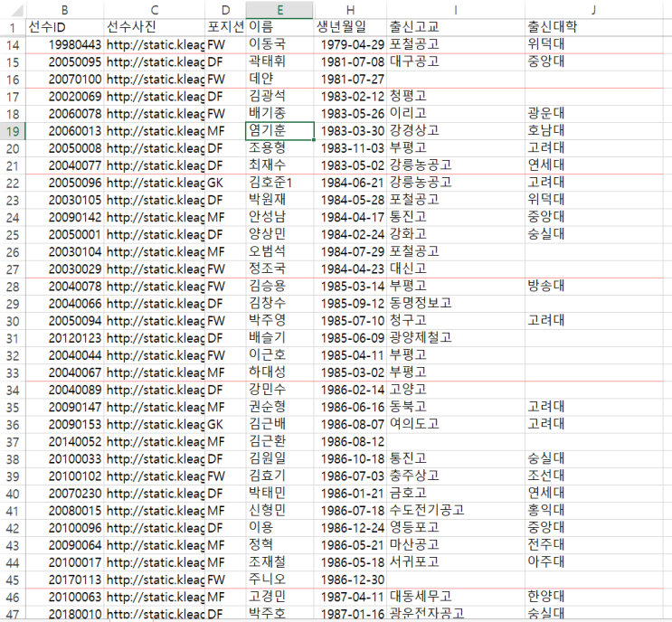Select column J header
The image size is (672, 622).
tap(594, 9)
